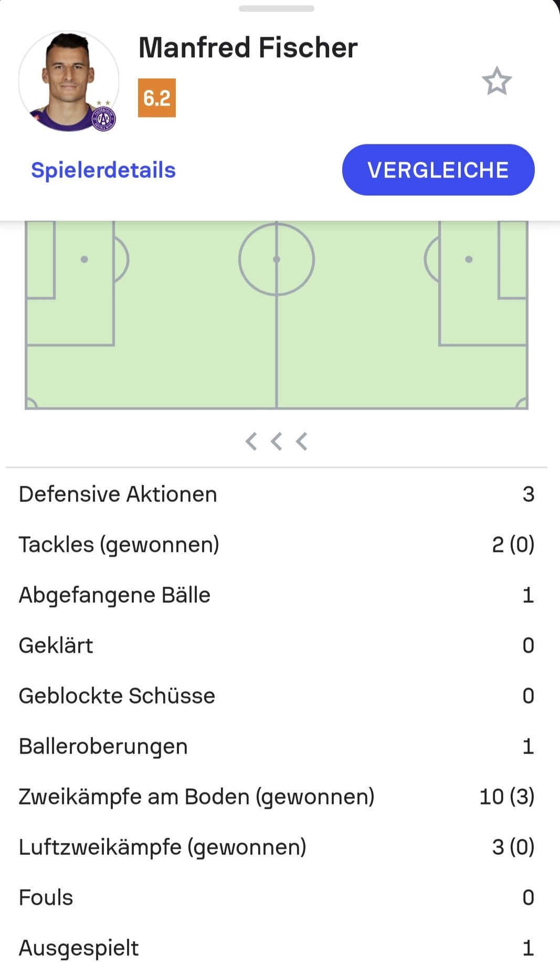Select the Abgefangene Bälle stat row
Screen dimensions: 560x962
point(277,595)
